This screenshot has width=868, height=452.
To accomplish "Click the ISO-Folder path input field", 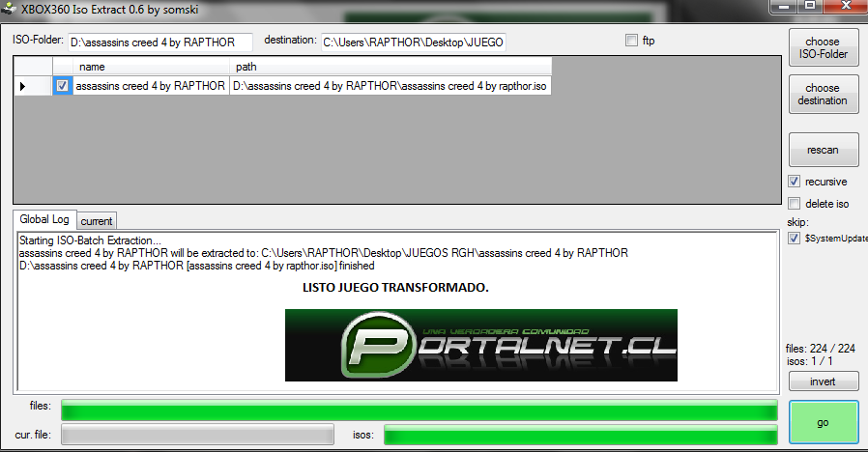I will click(x=160, y=42).
